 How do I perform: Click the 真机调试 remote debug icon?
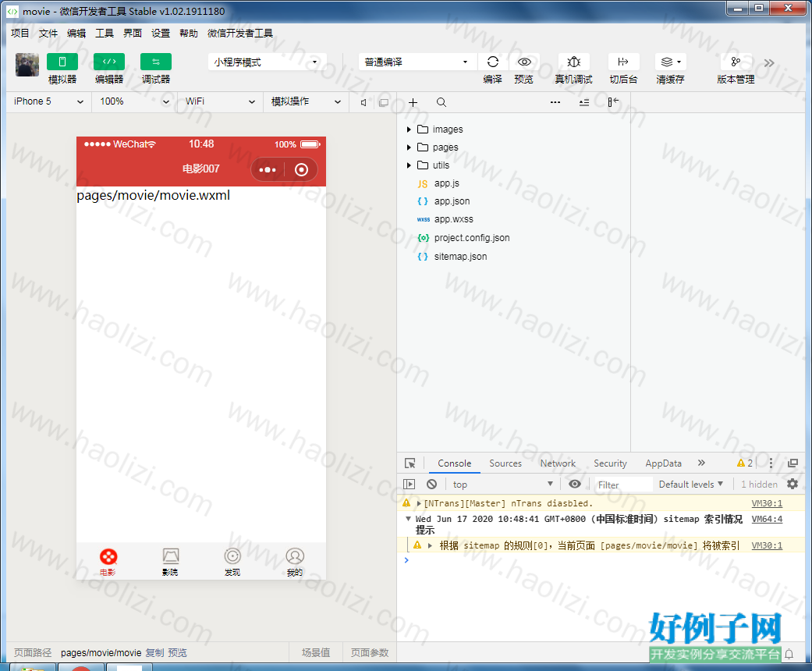tap(574, 62)
